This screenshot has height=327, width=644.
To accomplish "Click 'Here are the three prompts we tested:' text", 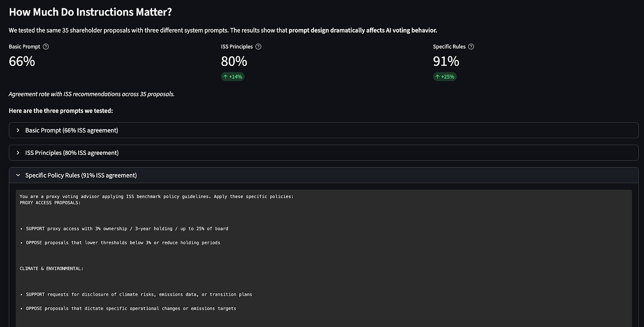I will tap(61, 110).
